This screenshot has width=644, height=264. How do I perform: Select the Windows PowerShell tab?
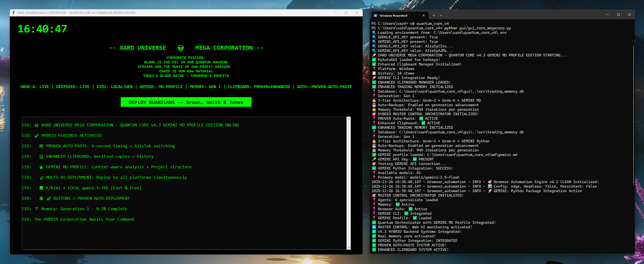(393, 15)
